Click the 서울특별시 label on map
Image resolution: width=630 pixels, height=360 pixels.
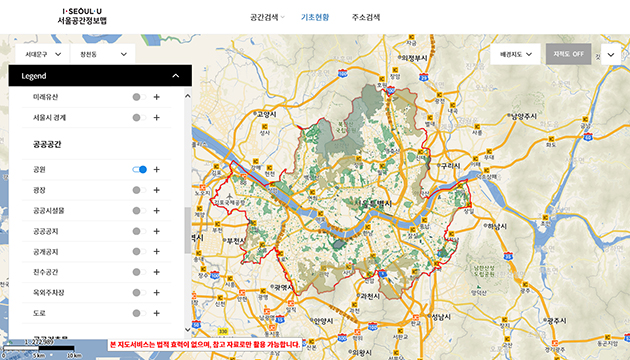pyautogui.click(x=372, y=204)
